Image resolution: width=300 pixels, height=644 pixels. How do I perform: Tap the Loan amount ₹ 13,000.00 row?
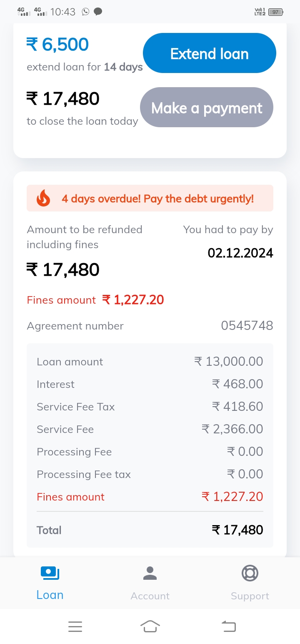150,362
